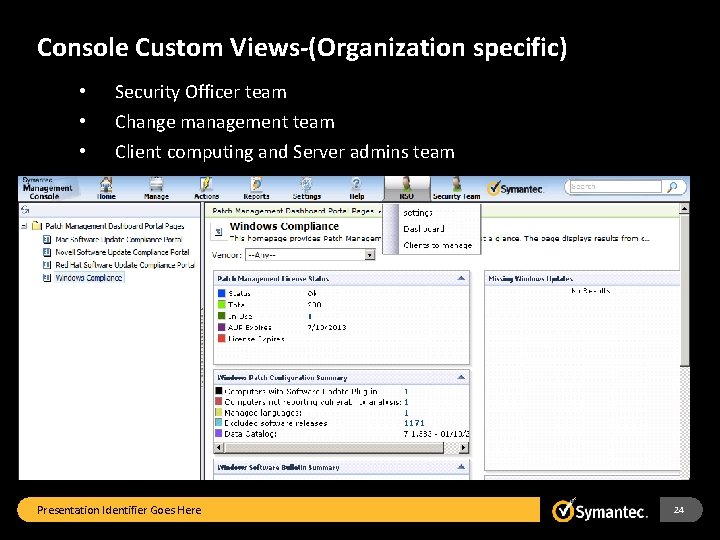Click the purple Data Catalog swatch
Image resolution: width=720 pixels, height=540 pixels.
219,433
